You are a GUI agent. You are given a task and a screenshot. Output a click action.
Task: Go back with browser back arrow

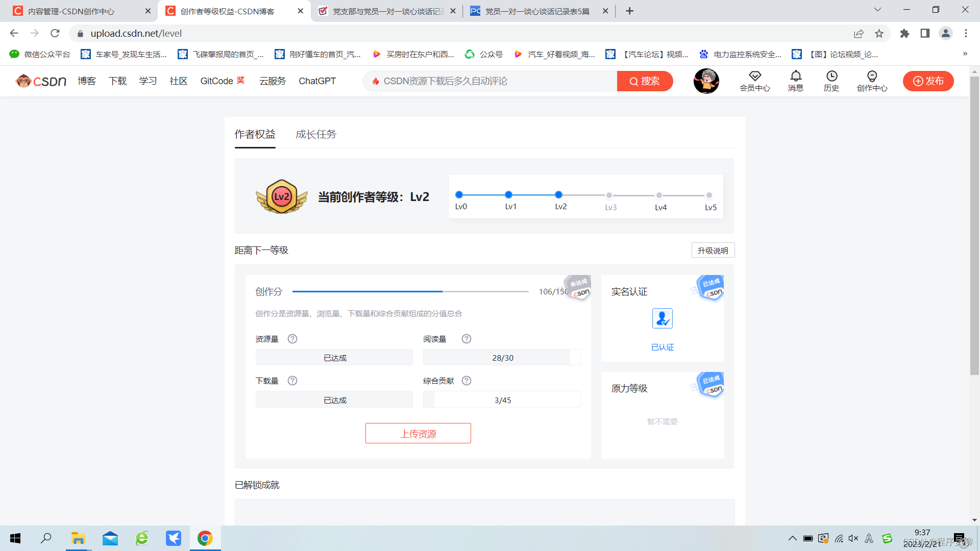point(14,33)
